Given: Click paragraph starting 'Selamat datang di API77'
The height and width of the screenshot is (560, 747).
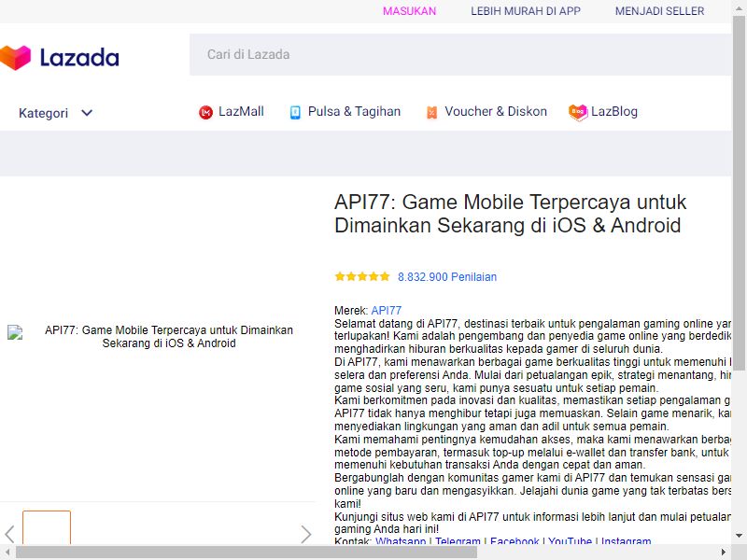Looking at the screenshot, I should [x=532, y=336].
